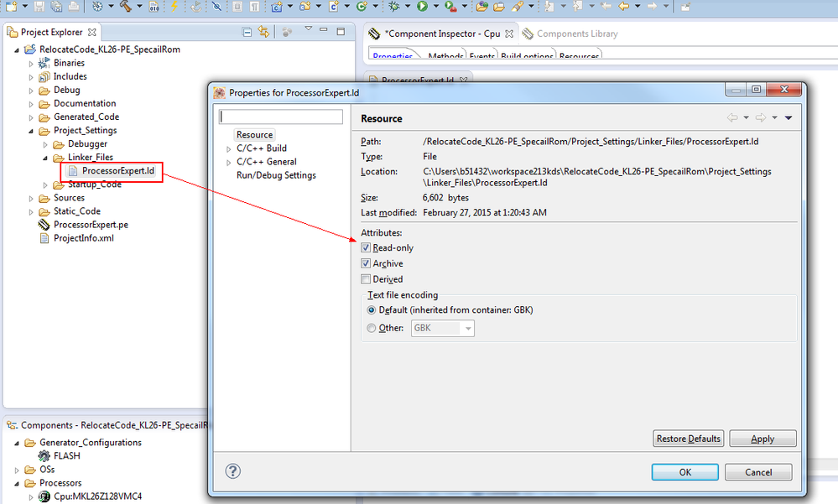Click the properties filter text field
Image resolution: width=838 pixels, height=504 pixels.
click(280, 117)
